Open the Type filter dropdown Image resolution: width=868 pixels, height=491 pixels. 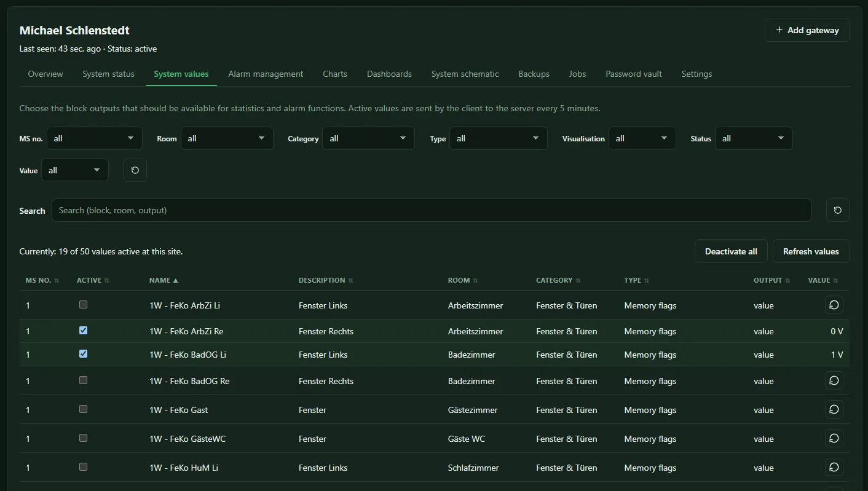coord(499,138)
